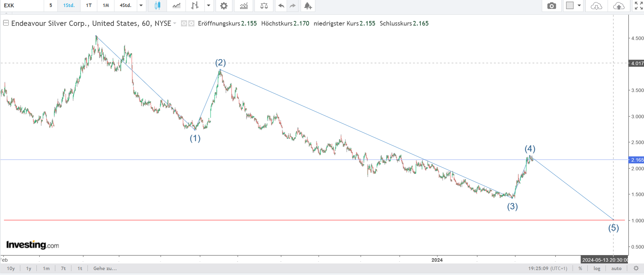This screenshot has width=644, height=275.
Task: Click the 2024 label on time axis
Action: click(437, 260)
